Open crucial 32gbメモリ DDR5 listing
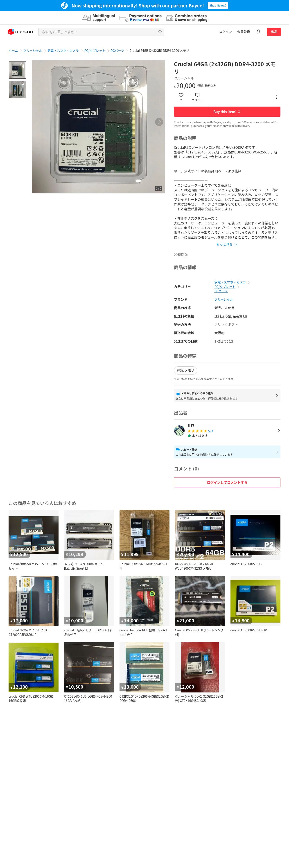Image resolution: width=289 pixels, height=868 pixels. point(89,606)
